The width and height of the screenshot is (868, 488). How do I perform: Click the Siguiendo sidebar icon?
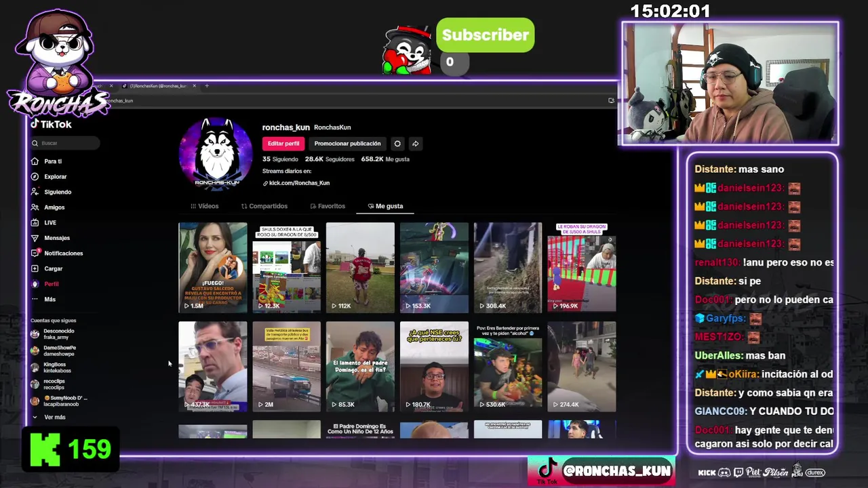click(x=35, y=192)
